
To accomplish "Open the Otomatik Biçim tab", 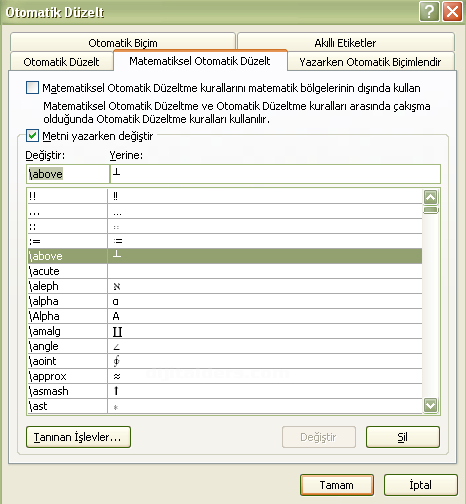I will [x=123, y=42].
